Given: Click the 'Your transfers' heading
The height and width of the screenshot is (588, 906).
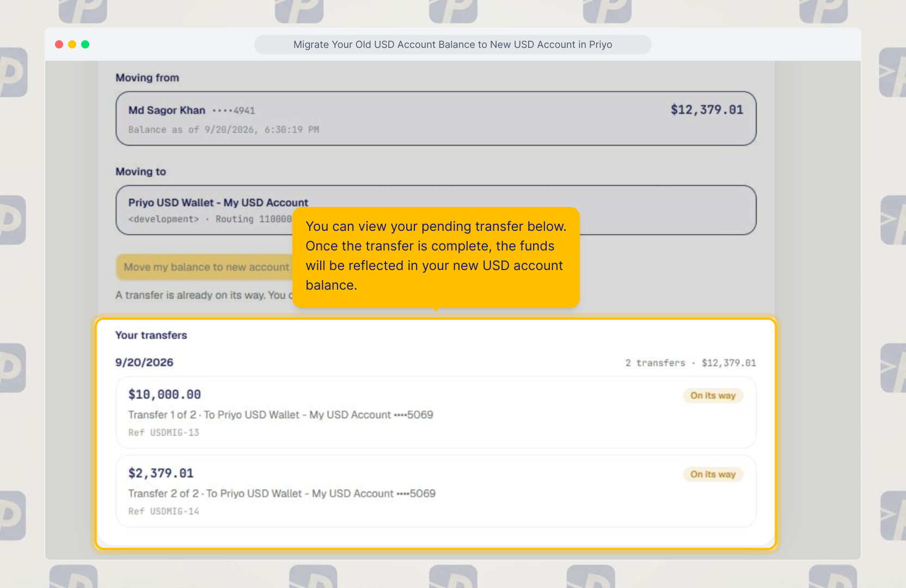Looking at the screenshot, I should [151, 335].
